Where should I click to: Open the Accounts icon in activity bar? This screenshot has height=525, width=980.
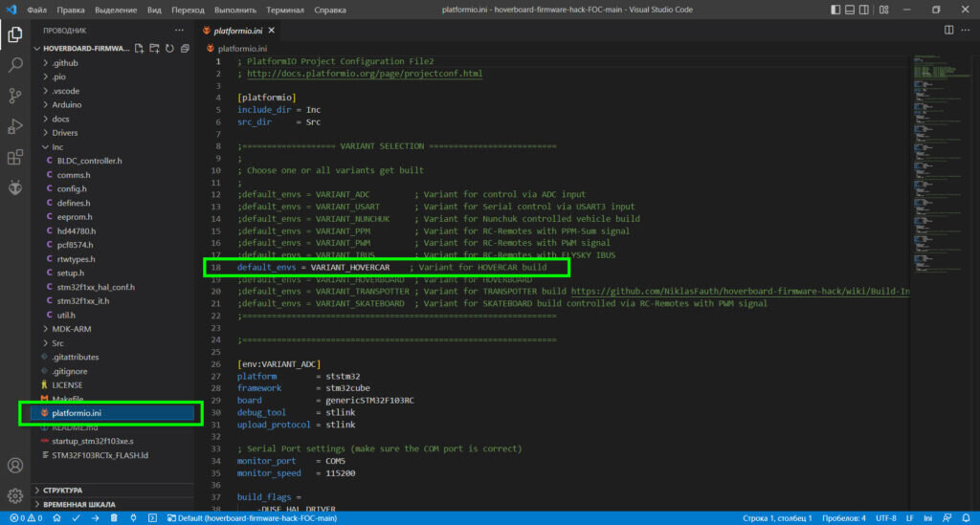click(x=15, y=466)
